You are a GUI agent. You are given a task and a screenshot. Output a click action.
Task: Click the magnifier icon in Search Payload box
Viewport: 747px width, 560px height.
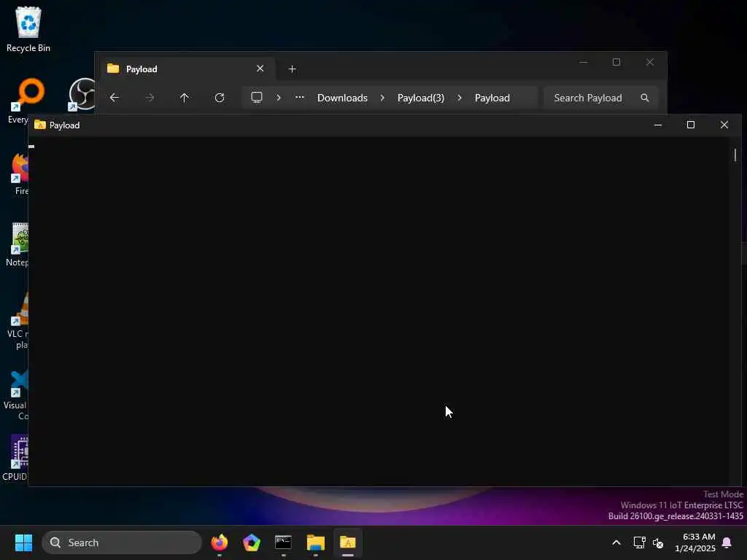645,98
